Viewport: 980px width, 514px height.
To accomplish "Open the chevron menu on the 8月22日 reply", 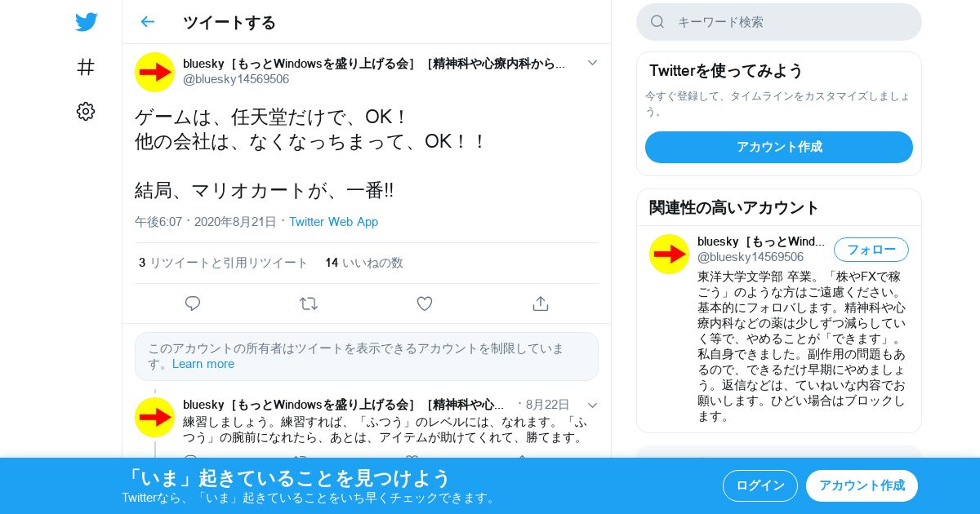I will 593,405.
